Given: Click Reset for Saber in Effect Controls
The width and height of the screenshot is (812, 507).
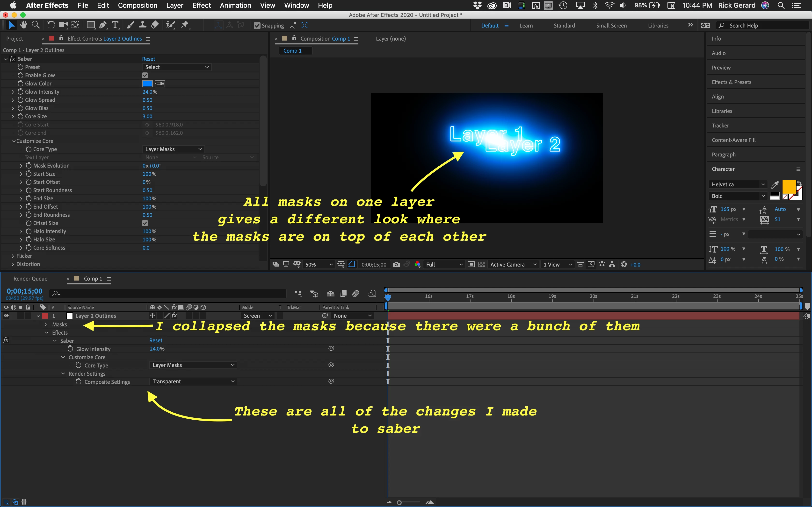Looking at the screenshot, I should click(x=148, y=59).
